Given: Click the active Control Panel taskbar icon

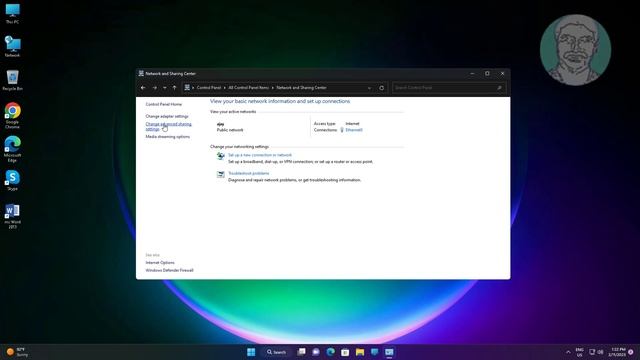Looking at the screenshot, I should (x=389, y=352).
